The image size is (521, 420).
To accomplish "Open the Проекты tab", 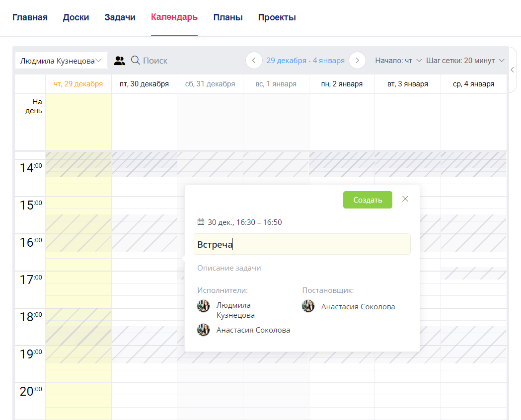I will [277, 17].
